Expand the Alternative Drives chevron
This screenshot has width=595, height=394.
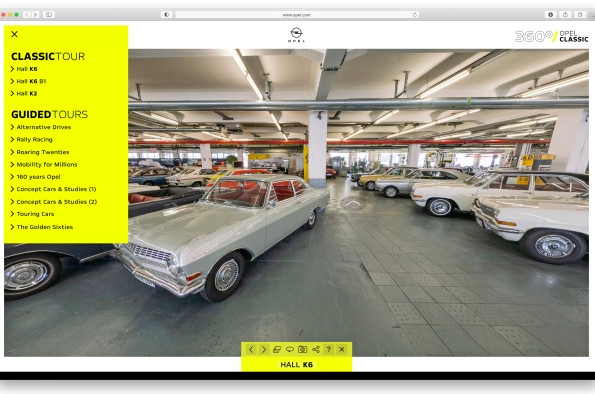point(13,127)
